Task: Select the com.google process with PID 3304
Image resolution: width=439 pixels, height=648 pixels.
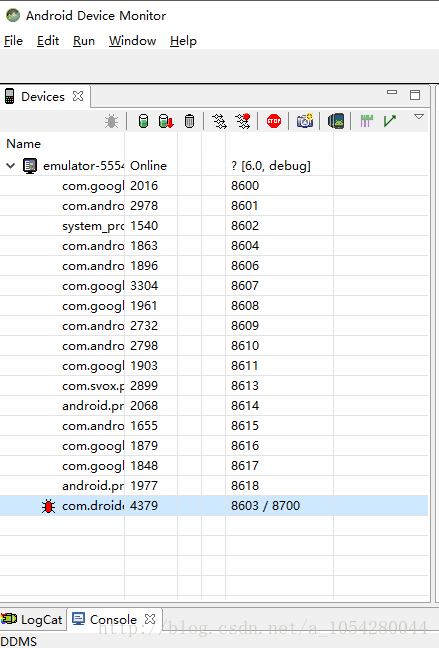Action: (x=214, y=286)
